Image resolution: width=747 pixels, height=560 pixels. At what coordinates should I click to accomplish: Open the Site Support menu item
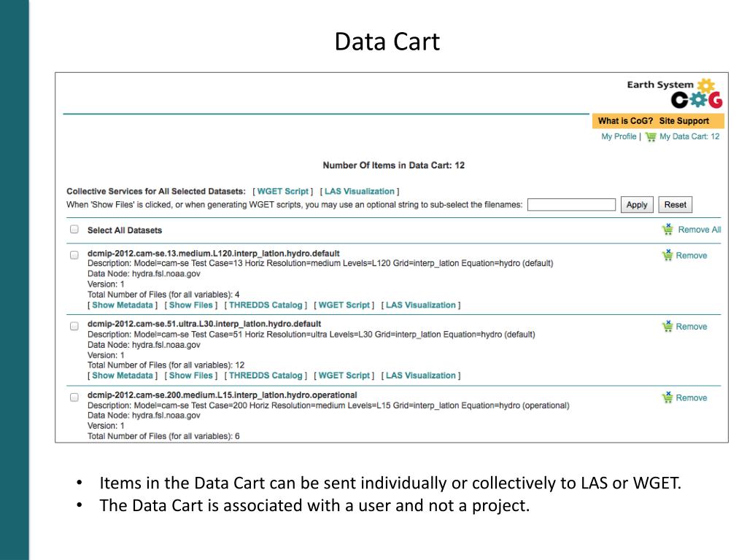click(x=684, y=121)
